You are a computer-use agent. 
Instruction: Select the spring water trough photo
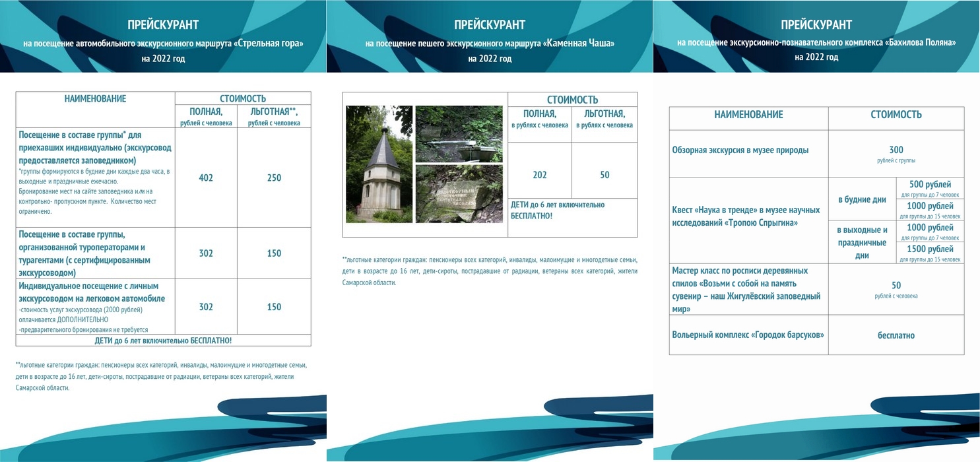[459, 134]
